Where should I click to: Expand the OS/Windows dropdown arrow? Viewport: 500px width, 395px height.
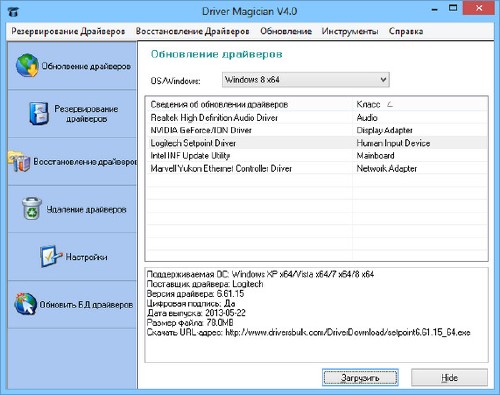click(383, 80)
